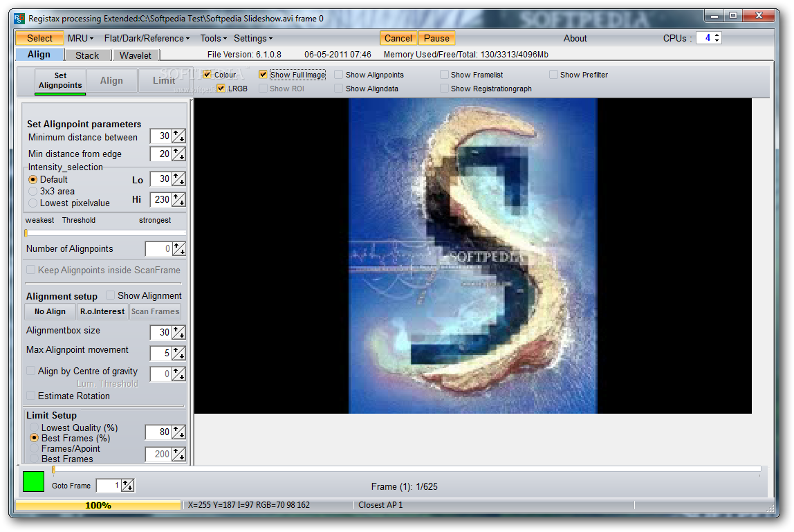
Task: Enable Show Framelist checkbox
Action: (x=444, y=75)
